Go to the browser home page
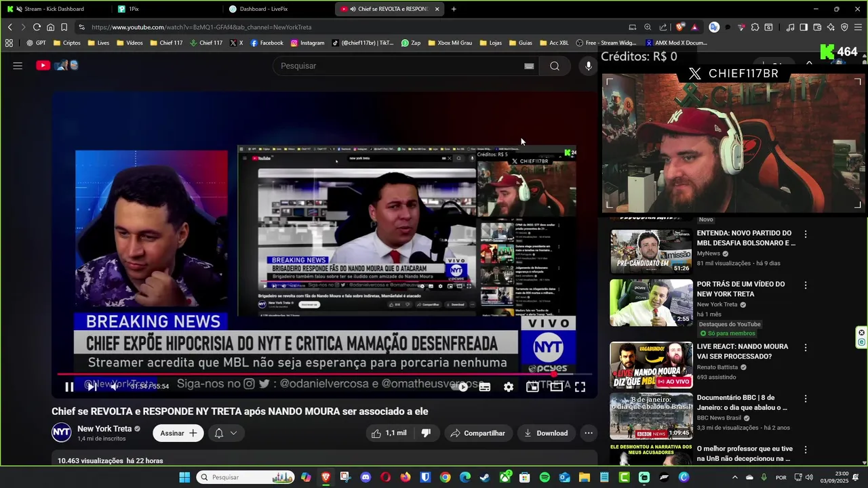Viewport: 868px width, 488px height. pos(50,27)
